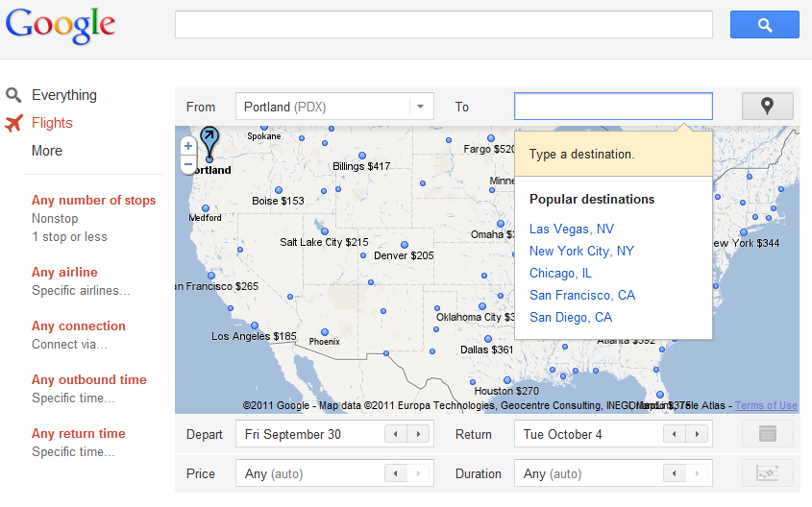Image resolution: width=812 pixels, height=507 pixels.
Task: Open the calendar view icon button
Action: 768,433
